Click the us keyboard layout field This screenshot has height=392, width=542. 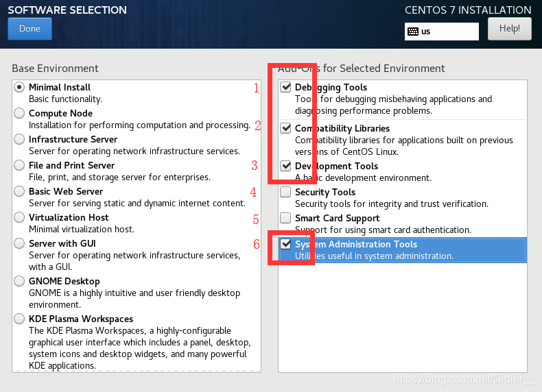click(x=442, y=32)
